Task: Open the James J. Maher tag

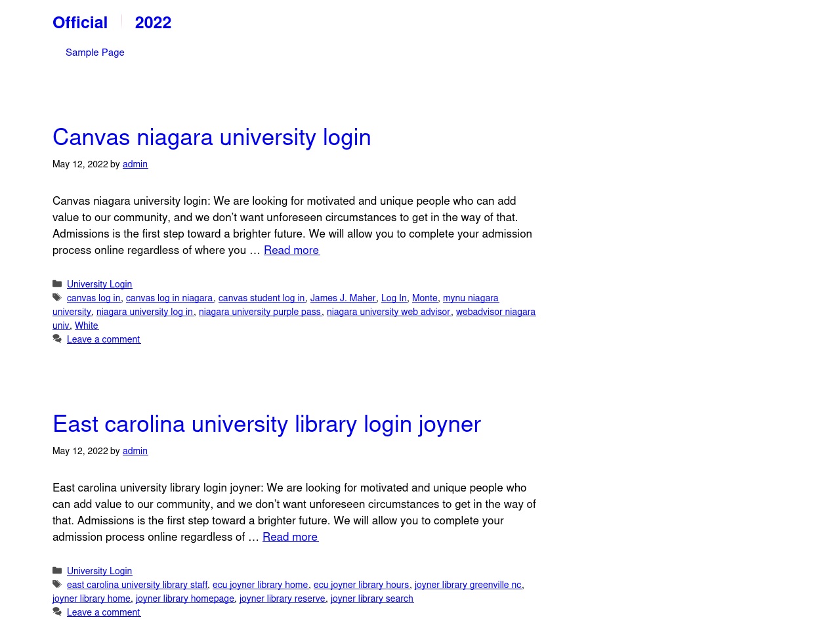Action: click(343, 298)
